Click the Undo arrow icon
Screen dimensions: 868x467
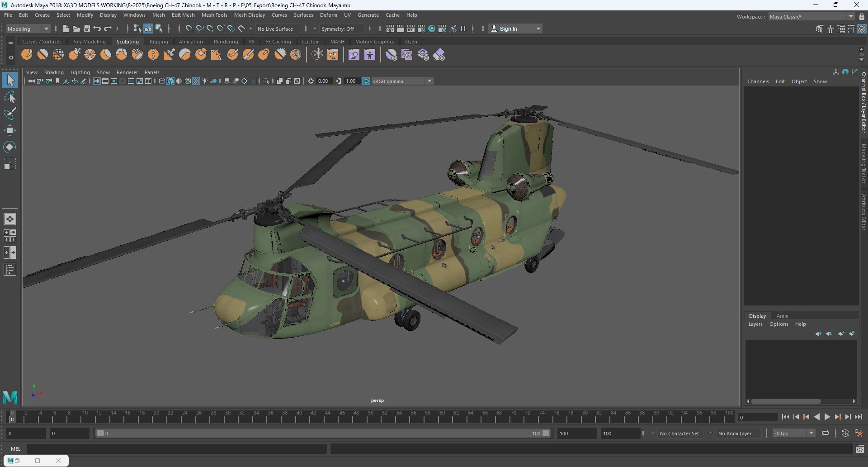click(x=97, y=29)
